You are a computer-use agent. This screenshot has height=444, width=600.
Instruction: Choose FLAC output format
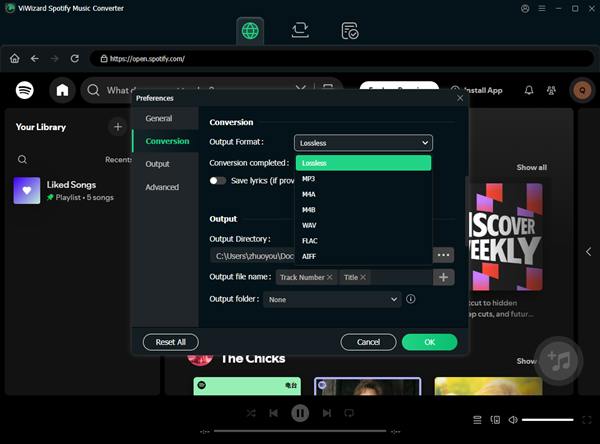[x=364, y=241]
